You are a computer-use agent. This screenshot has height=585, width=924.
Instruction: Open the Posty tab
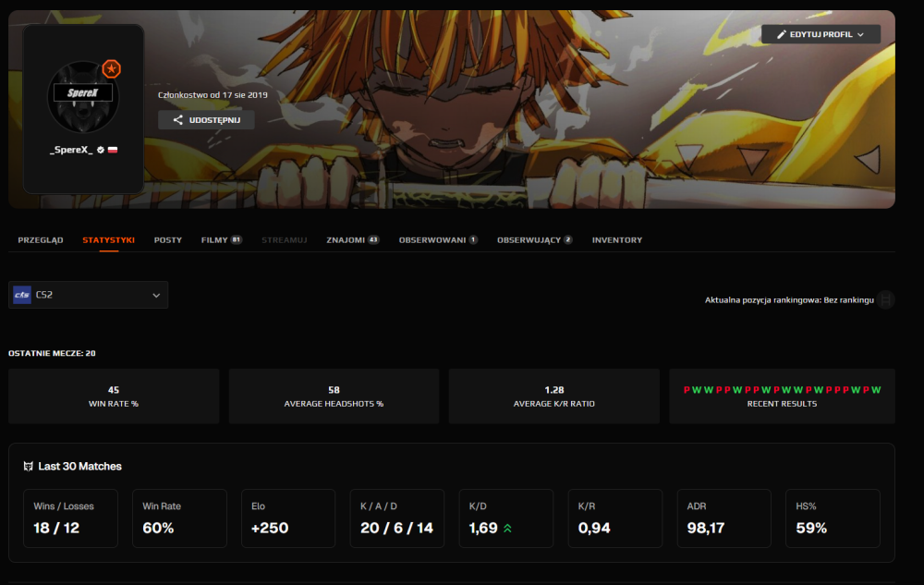point(168,239)
